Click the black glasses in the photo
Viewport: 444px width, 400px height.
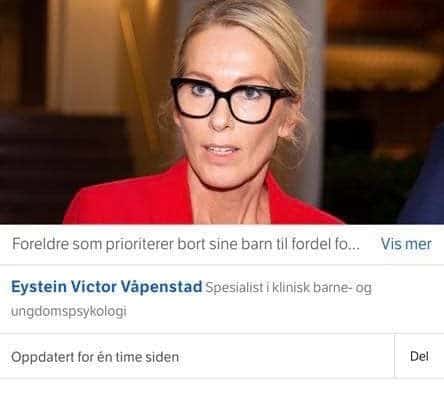[230, 100]
